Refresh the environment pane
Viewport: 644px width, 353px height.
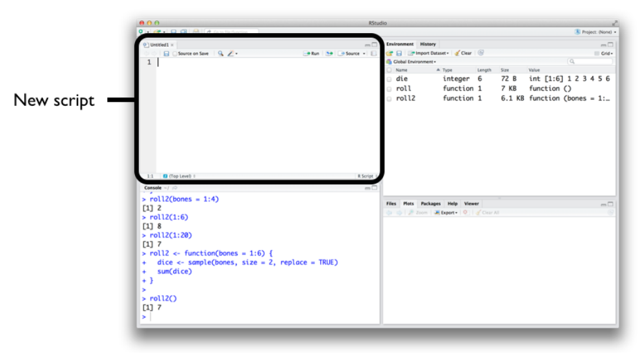[x=481, y=53]
